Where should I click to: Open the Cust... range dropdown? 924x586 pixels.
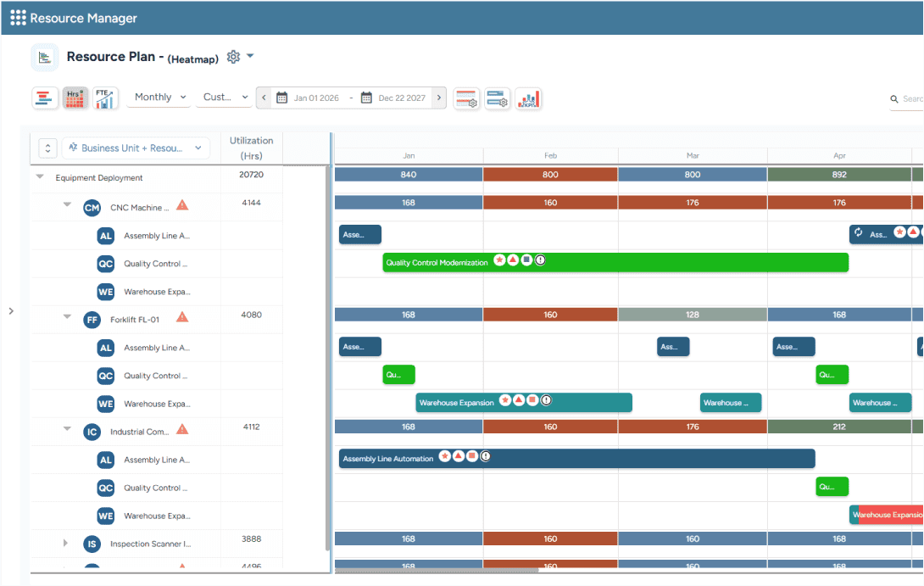(225, 98)
